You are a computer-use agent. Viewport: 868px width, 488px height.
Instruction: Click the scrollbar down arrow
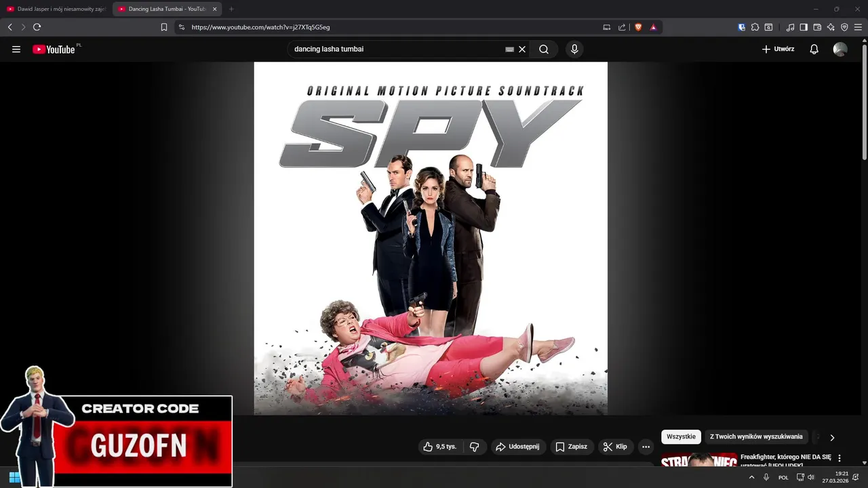click(865, 463)
